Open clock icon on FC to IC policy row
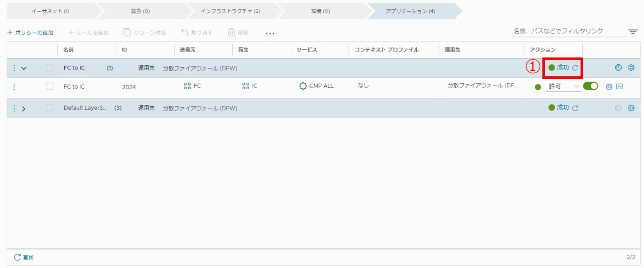 [x=618, y=68]
